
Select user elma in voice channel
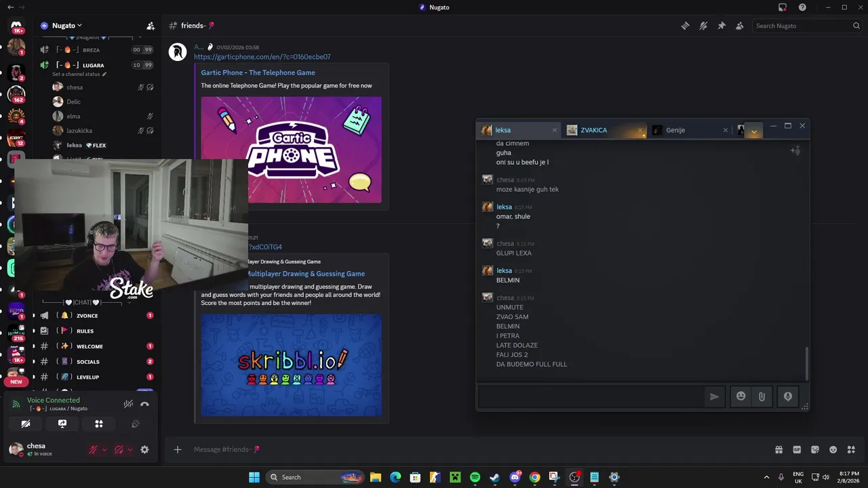73,117
